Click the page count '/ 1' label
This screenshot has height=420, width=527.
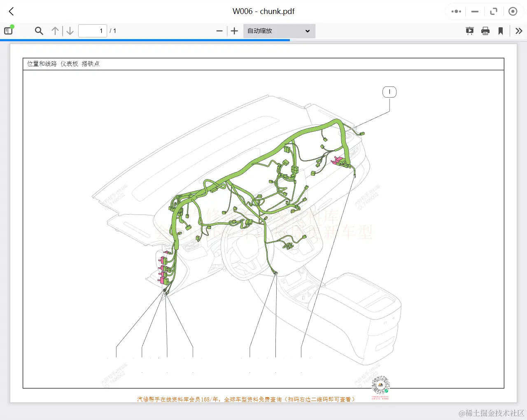[x=113, y=31]
